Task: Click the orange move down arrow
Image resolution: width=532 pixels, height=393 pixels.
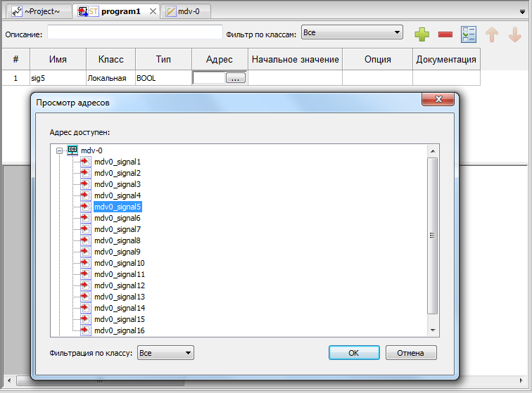Action: pyautogui.click(x=515, y=34)
